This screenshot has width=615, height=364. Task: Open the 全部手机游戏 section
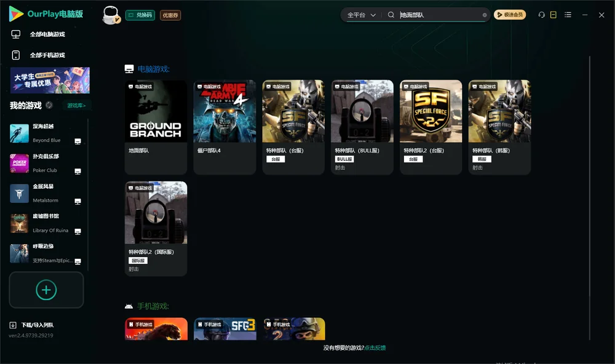(x=38, y=55)
